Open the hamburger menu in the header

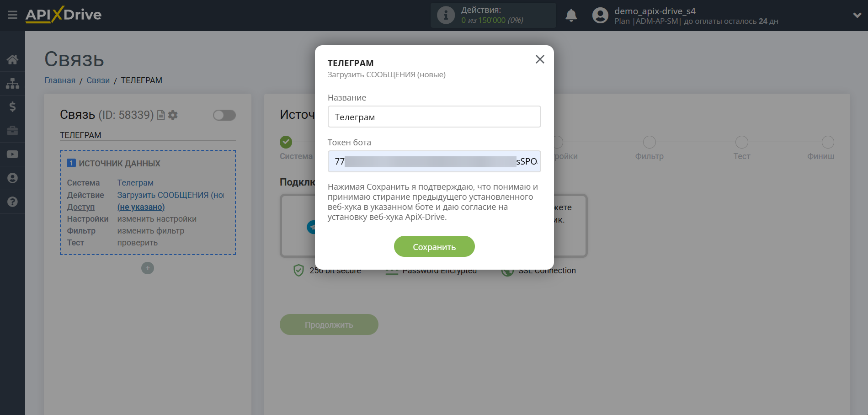[x=12, y=15]
